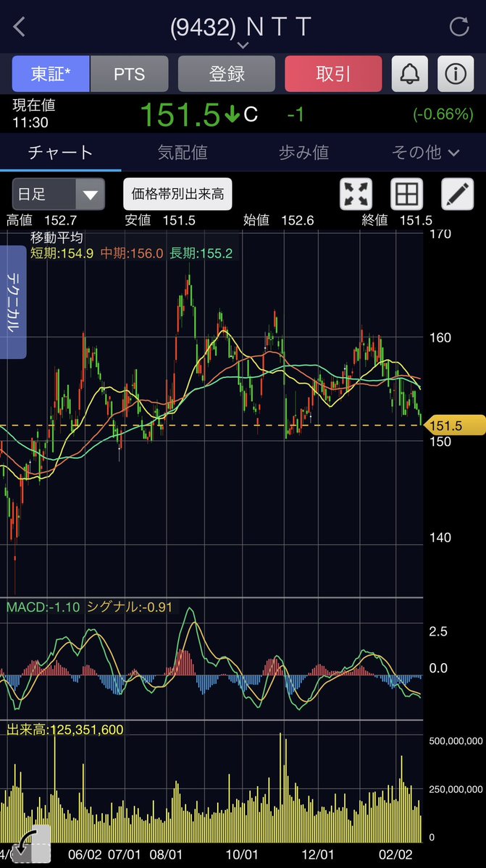Tap the 08/01 date axis label
The height and width of the screenshot is (868, 486).
point(167,854)
